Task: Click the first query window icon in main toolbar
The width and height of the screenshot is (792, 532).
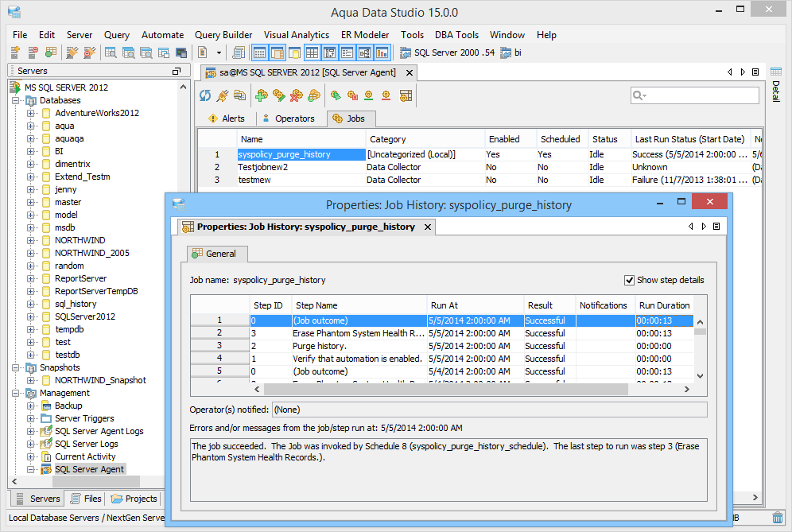Action: (x=111, y=52)
